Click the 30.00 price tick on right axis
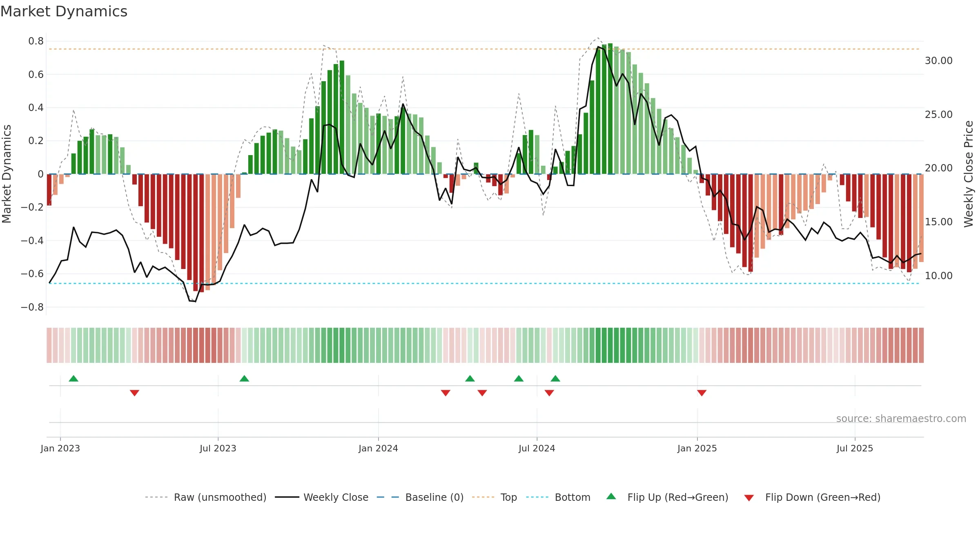The width and height of the screenshot is (980, 551). pos(939,60)
